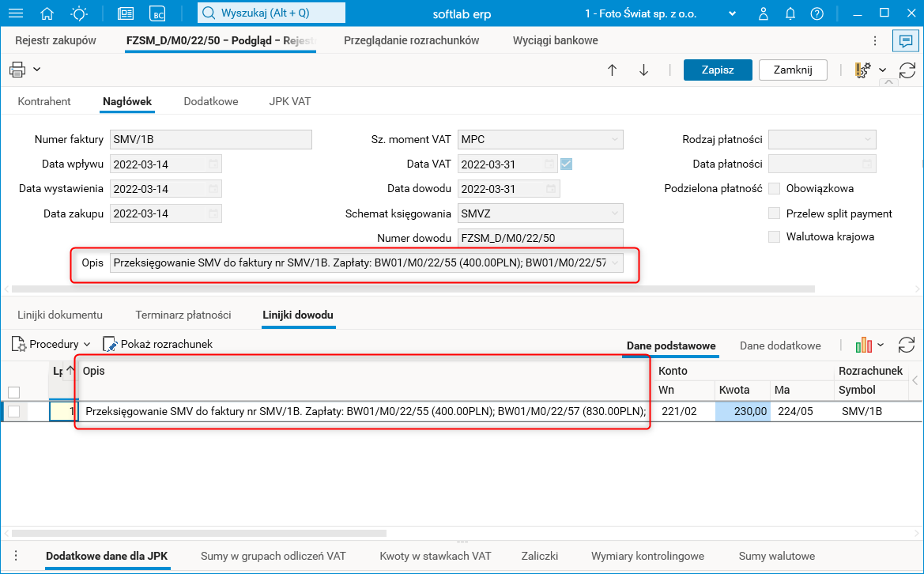
Task: Open the hamburger main menu
Action: click(16, 13)
